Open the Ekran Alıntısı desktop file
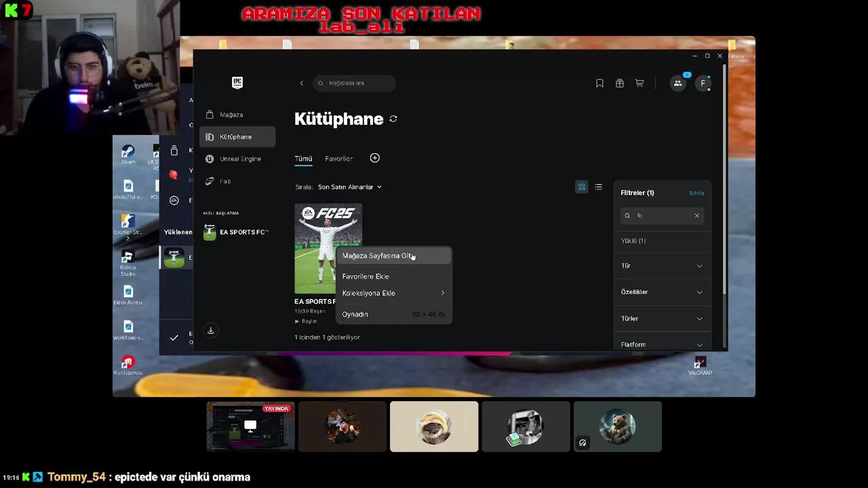Viewport: 868px width, 488px height. pyautogui.click(x=128, y=296)
